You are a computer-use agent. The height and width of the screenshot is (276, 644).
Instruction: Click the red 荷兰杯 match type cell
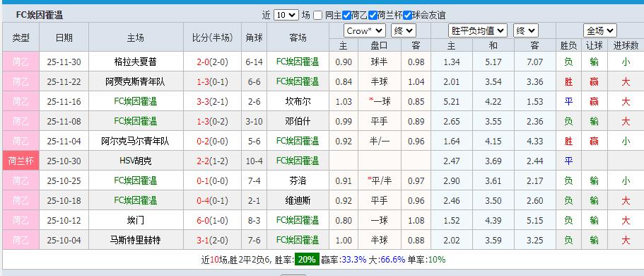coord(21,161)
